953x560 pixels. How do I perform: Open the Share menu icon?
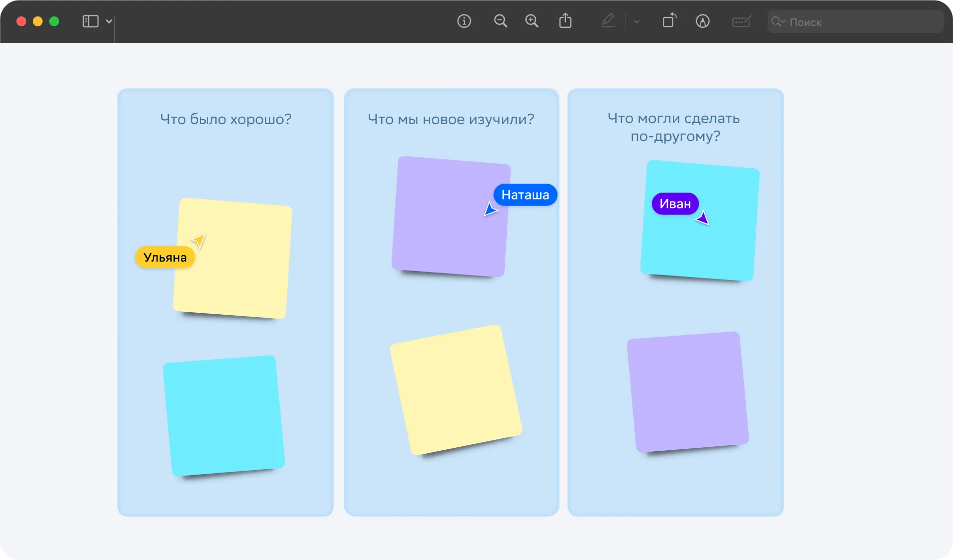pos(565,21)
